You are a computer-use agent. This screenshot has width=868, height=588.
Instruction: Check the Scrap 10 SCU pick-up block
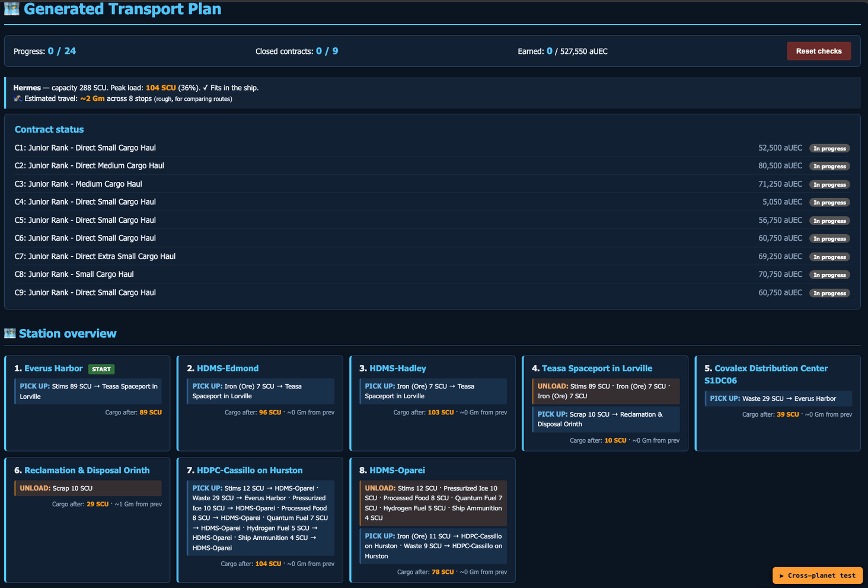point(605,419)
